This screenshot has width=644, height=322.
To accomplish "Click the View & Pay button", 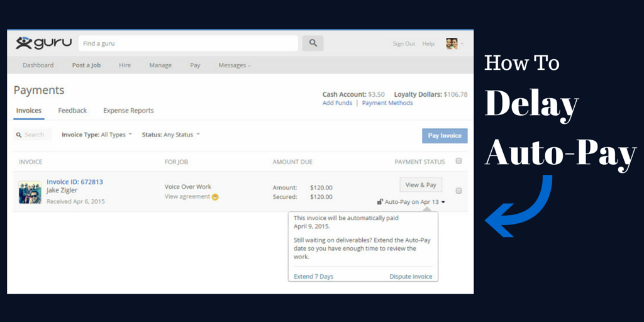I will pos(421,185).
